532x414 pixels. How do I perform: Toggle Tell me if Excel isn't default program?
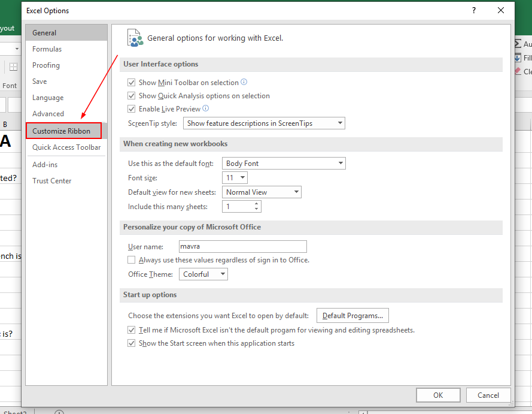point(131,330)
